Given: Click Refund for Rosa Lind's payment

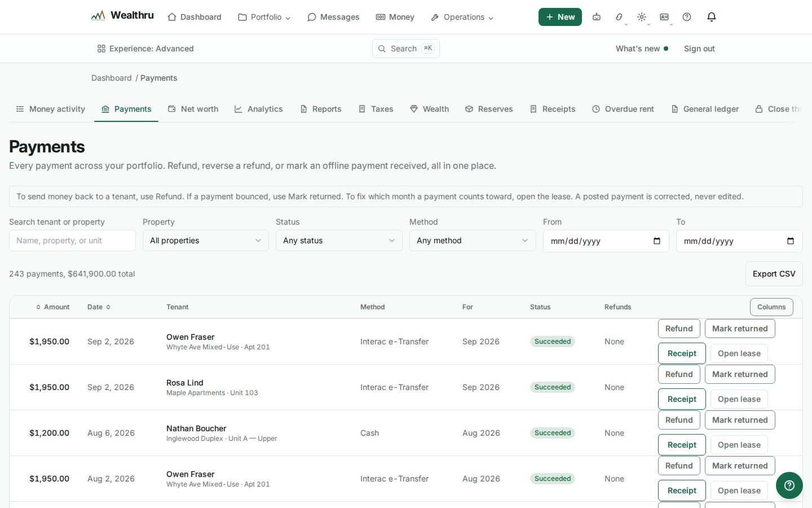Looking at the screenshot, I should [679, 374].
